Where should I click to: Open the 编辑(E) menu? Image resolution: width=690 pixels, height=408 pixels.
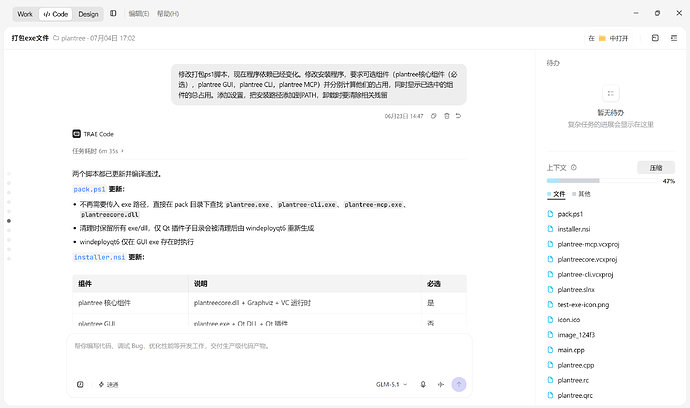(x=139, y=14)
